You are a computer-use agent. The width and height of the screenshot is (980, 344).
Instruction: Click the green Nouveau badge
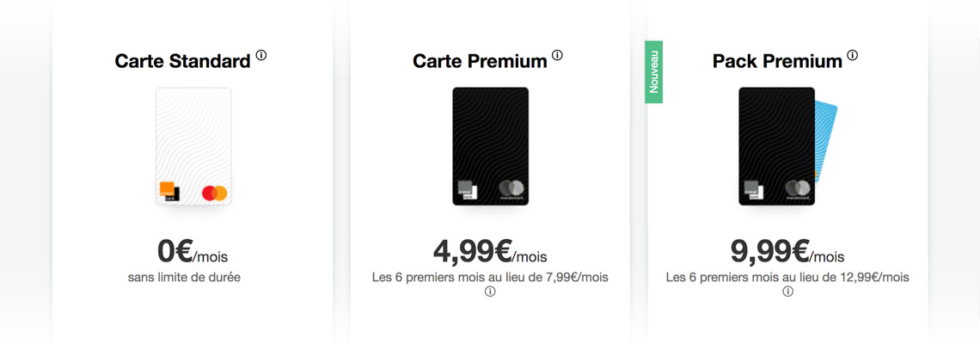(653, 72)
